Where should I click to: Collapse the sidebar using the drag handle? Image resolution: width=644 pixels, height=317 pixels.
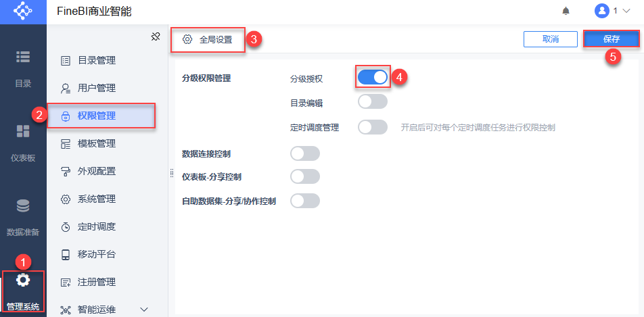[x=172, y=174]
